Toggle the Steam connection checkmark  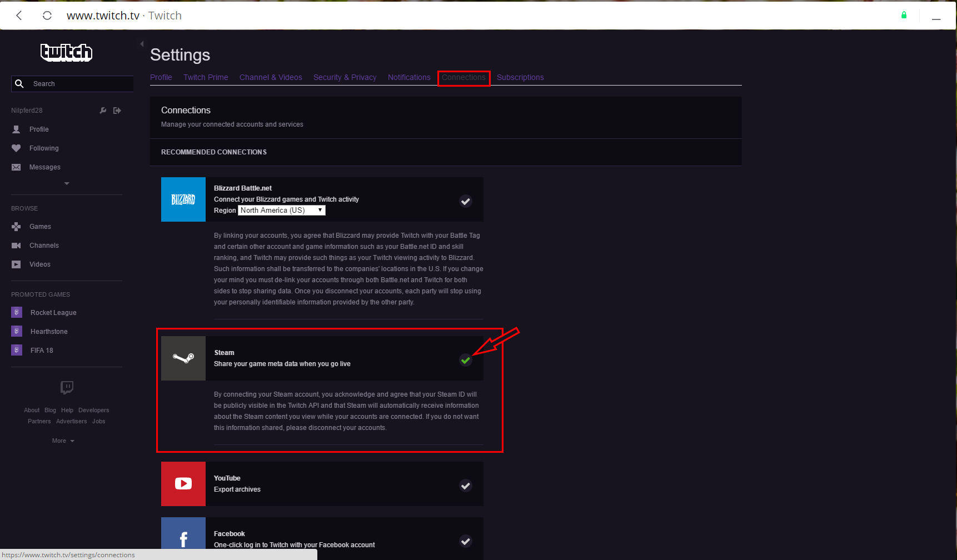coord(466,360)
